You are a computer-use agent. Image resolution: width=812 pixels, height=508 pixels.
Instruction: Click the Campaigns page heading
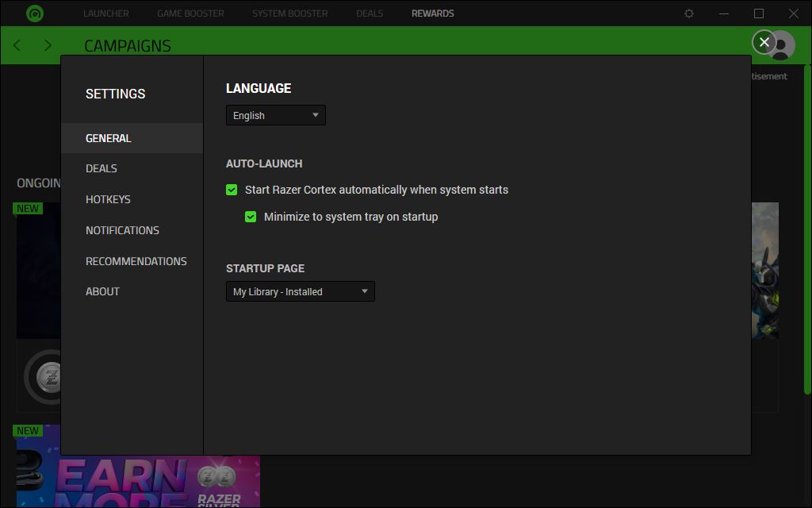128,45
